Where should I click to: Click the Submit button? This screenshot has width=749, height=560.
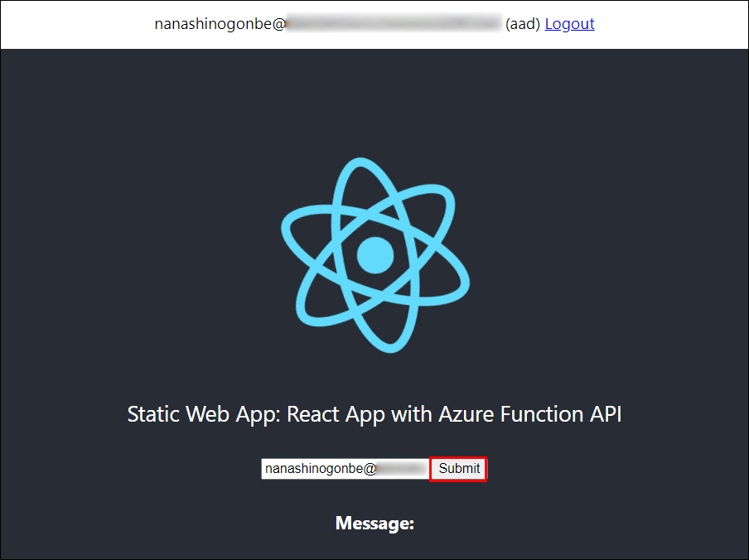458,469
